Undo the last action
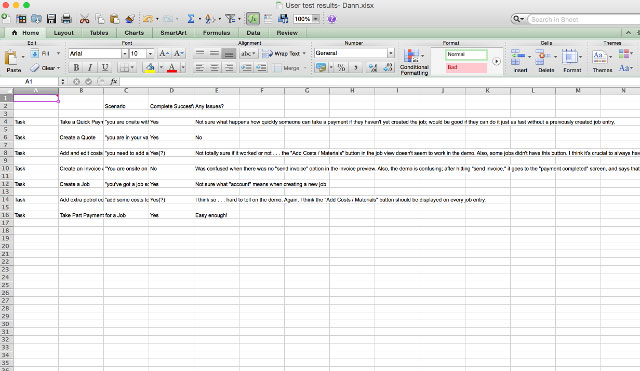 coord(148,19)
